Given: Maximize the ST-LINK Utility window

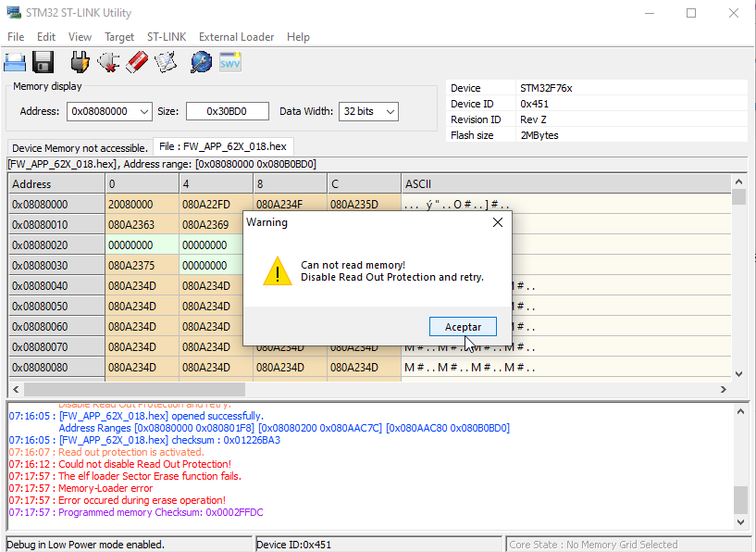Looking at the screenshot, I should pyautogui.click(x=691, y=13).
